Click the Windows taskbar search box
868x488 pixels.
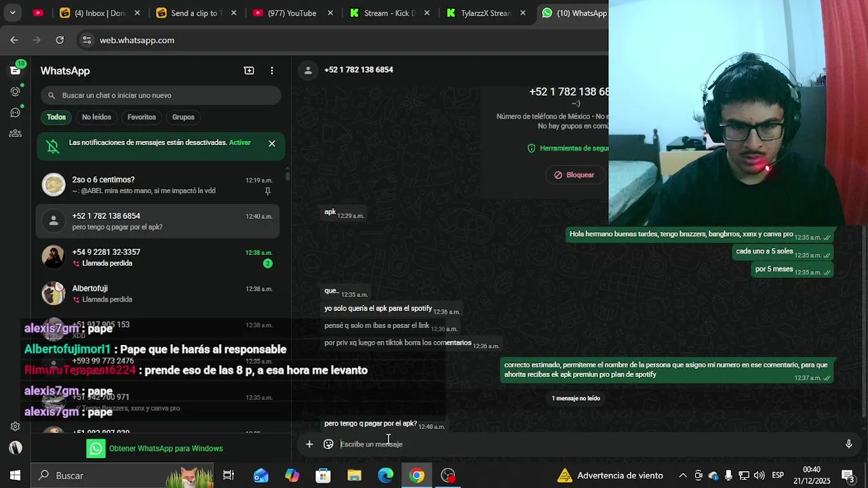pyautogui.click(x=122, y=476)
